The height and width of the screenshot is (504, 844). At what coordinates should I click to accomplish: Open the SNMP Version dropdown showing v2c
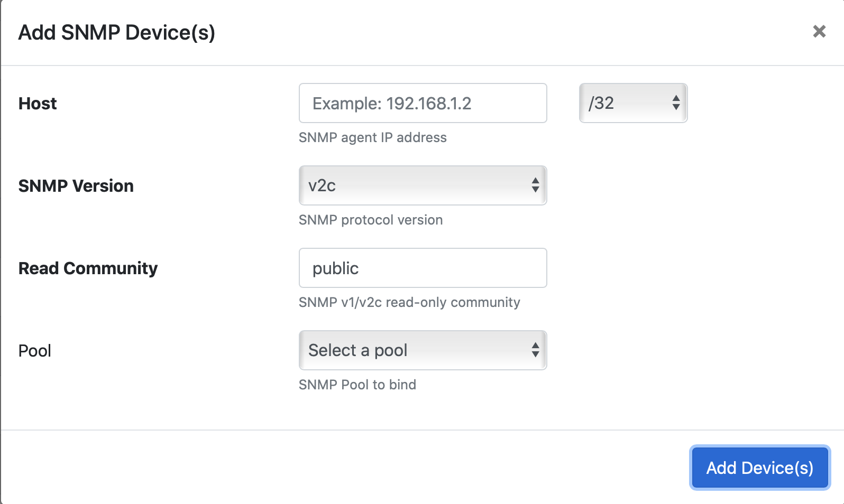tap(423, 185)
